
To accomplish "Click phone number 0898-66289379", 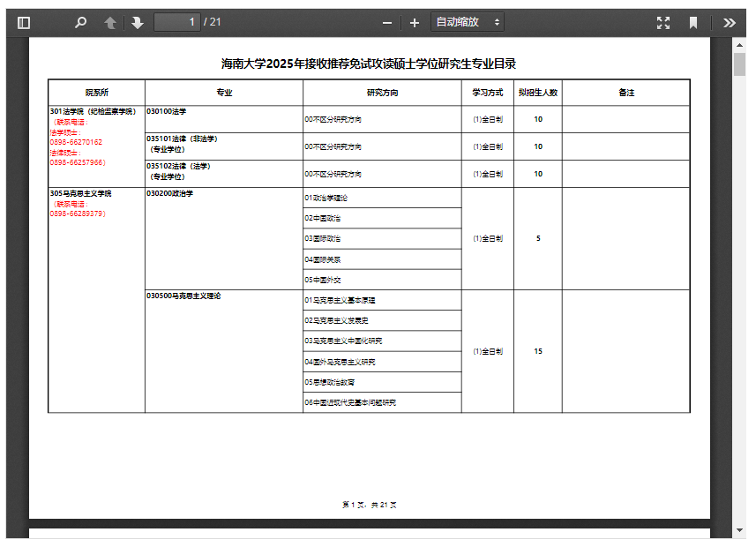I will 78,214.
